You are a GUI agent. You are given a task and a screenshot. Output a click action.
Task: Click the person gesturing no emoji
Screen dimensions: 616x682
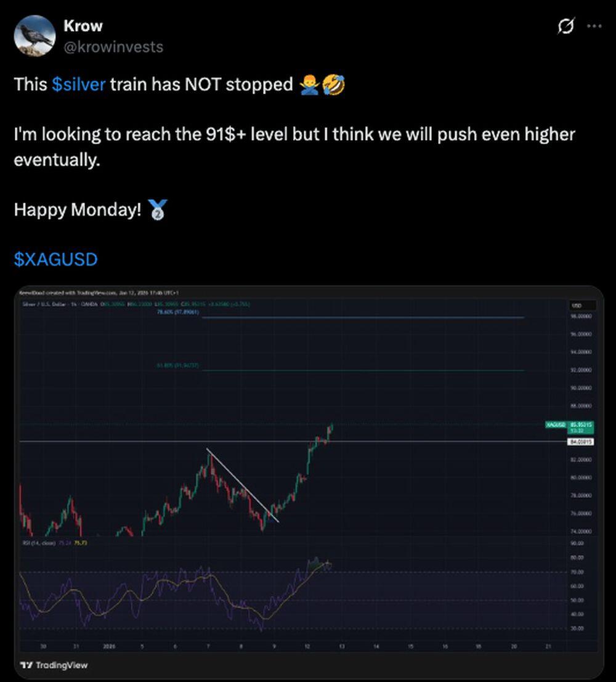309,84
